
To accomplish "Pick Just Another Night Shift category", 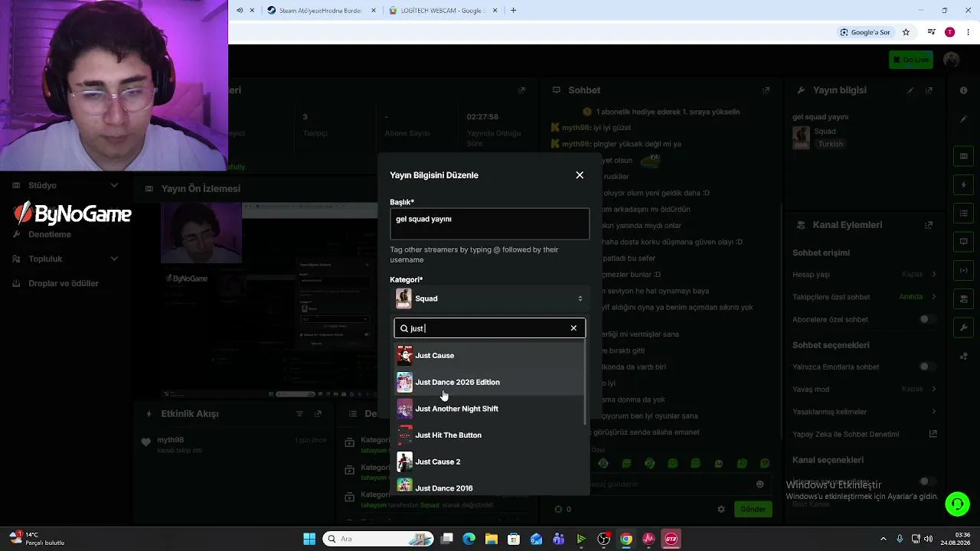I will tap(489, 409).
